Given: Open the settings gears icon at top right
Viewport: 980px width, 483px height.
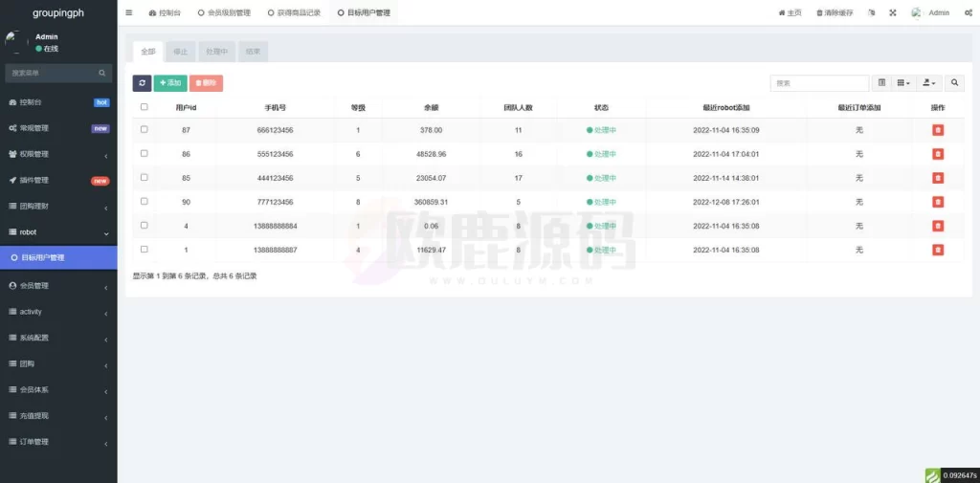Looking at the screenshot, I should (x=969, y=12).
